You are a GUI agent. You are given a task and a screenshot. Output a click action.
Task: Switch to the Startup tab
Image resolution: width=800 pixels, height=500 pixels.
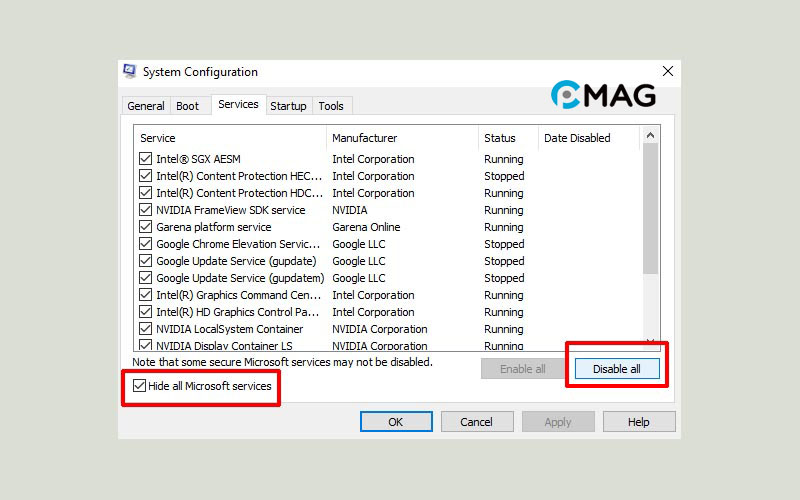click(x=288, y=106)
